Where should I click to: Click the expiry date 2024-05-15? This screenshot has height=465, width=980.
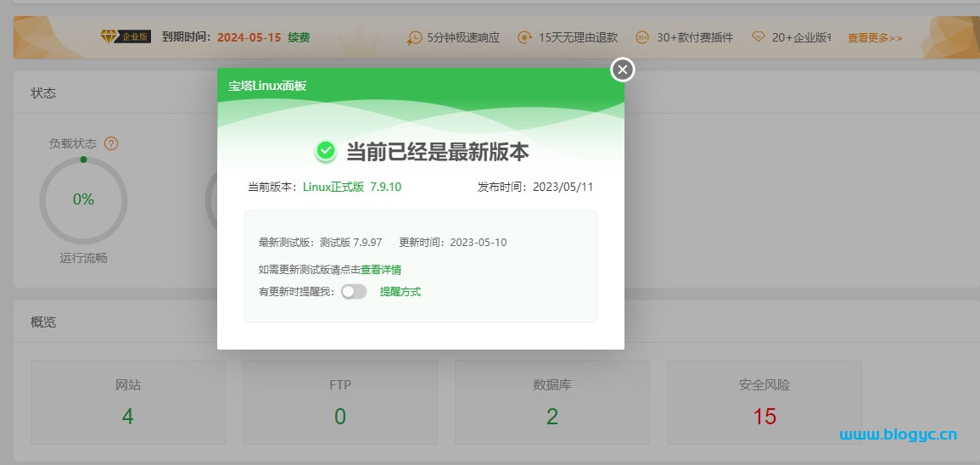(x=249, y=37)
